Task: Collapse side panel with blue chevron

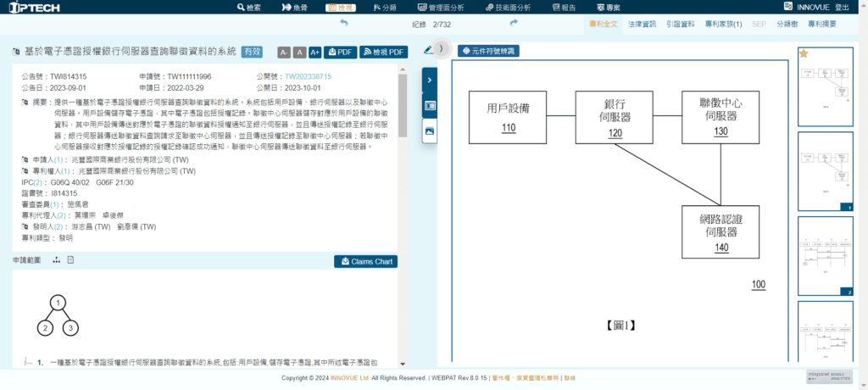Action: [x=430, y=80]
